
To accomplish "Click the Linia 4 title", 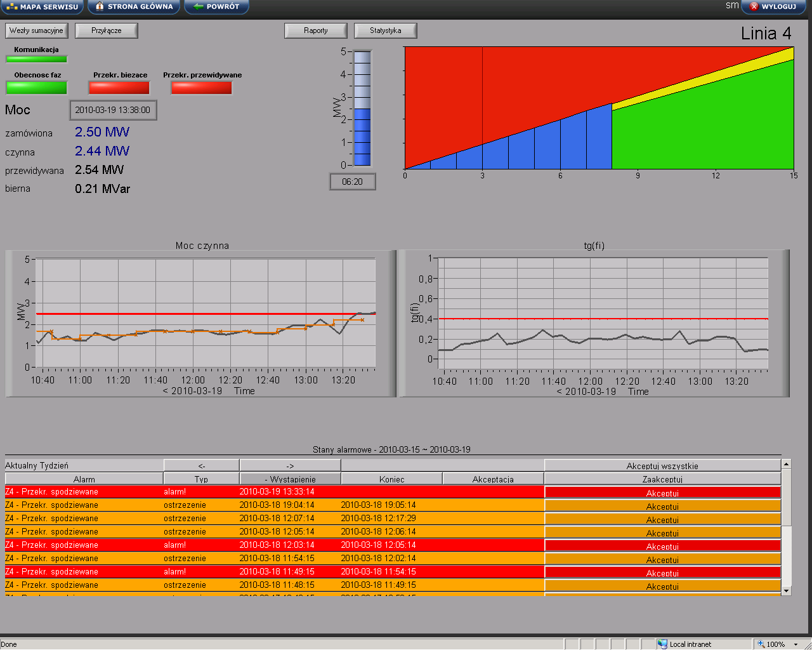I will (x=766, y=33).
